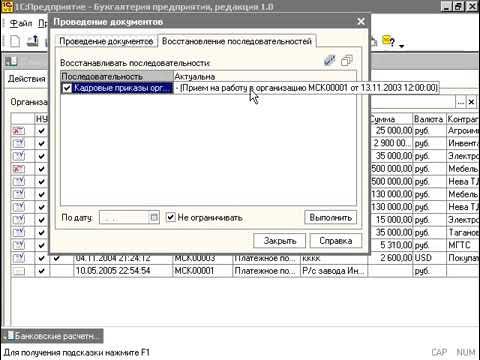Switch to Банковские расчетн... window tab
Screen dimensions: 480x360
click(53, 336)
